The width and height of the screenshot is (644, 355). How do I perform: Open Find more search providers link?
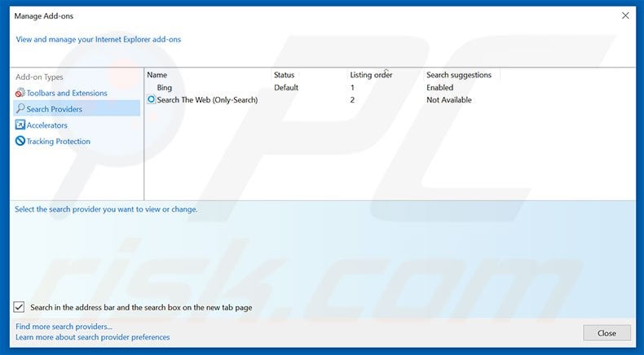coord(64,327)
